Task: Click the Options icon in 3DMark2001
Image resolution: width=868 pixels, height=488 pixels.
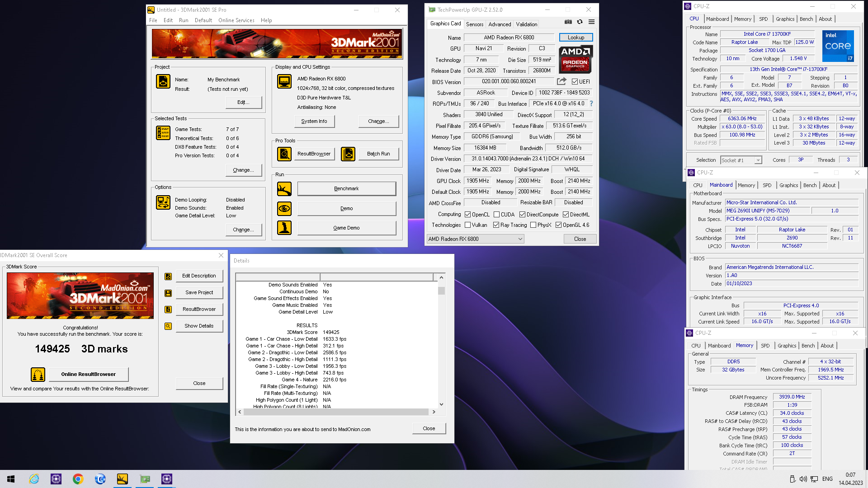Action: pos(163,202)
